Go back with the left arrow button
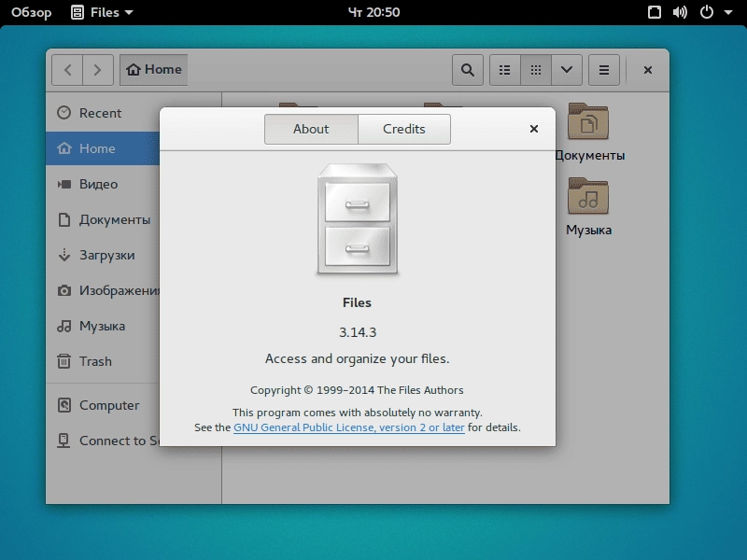747x560 pixels. coord(67,70)
